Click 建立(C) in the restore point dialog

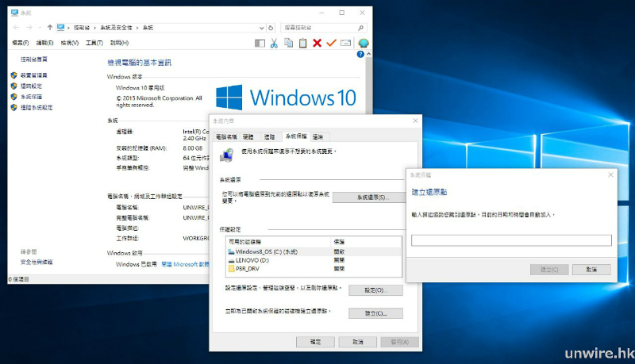(x=549, y=270)
